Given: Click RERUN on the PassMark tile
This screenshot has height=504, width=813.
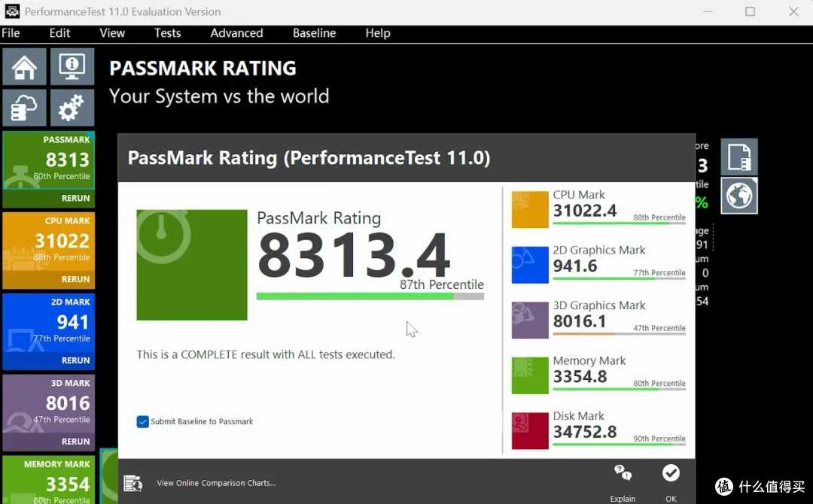Looking at the screenshot, I should [x=76, y=199].
